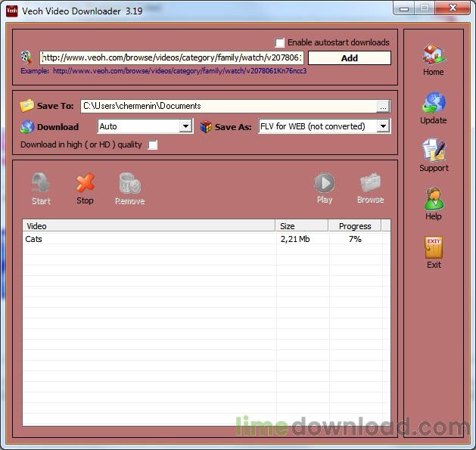
Task: Open the Help icon
Action: click(434, 199)
